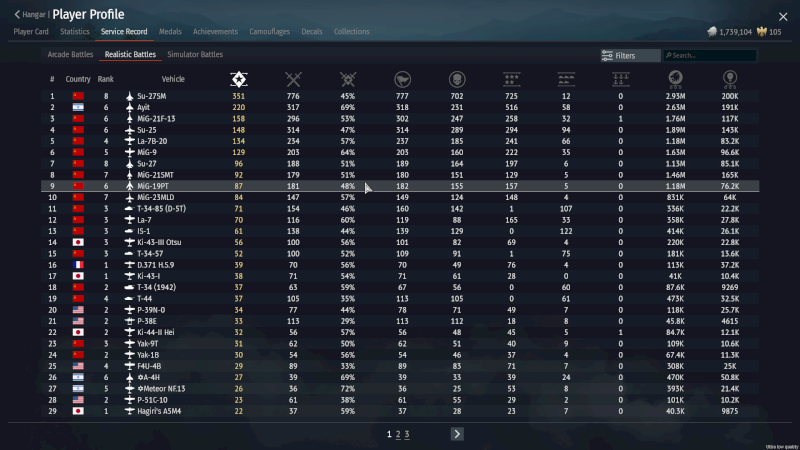
Task: Go back to Hangar arrow
Action: (x=17, y=14)
